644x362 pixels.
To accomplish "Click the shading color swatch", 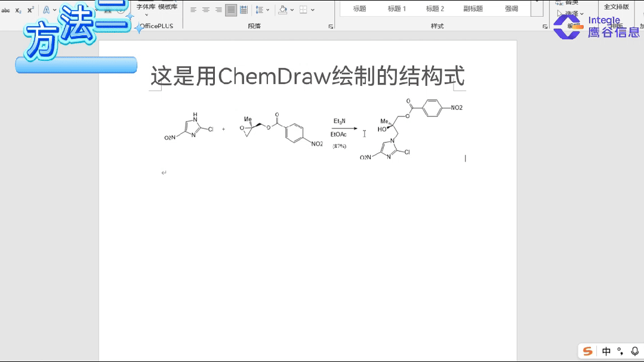I will (x=284, y=10).
